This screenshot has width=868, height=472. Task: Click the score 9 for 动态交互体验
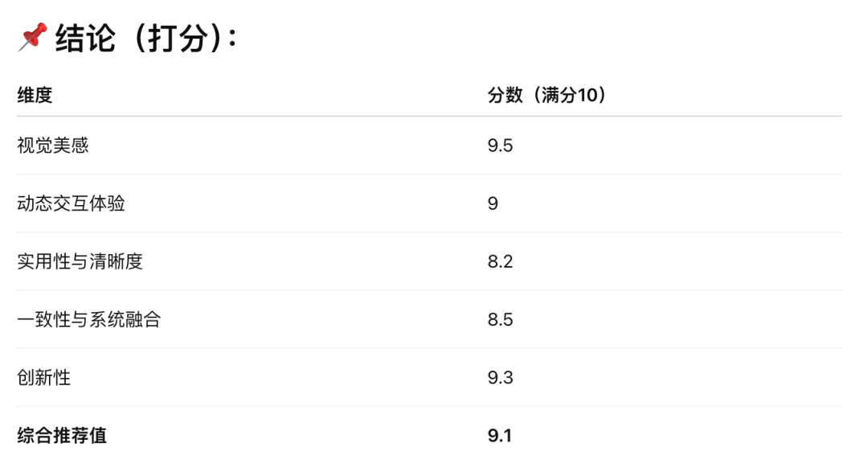click(x=493, y=204)
